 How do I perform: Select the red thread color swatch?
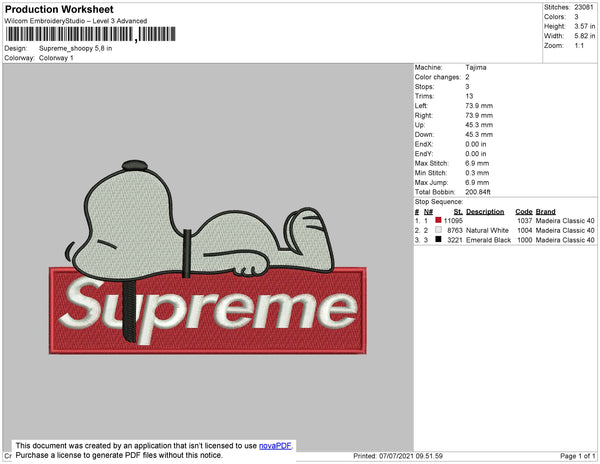point(438,220)
